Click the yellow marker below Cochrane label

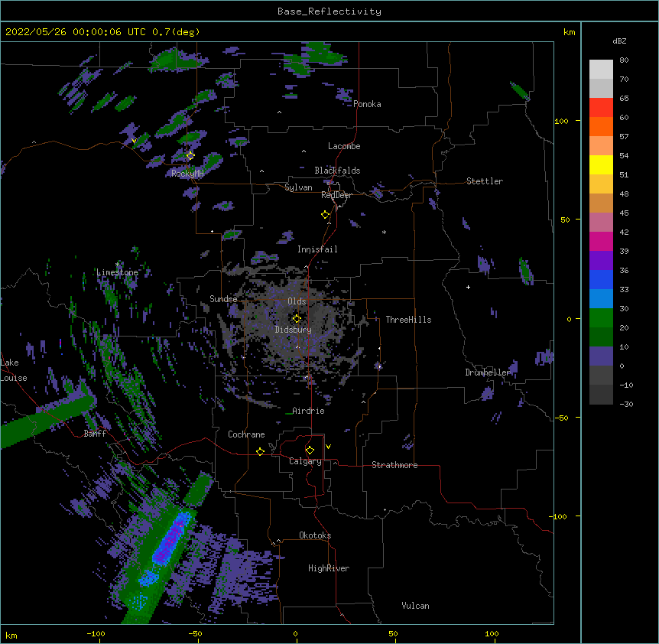click(x=260, y=451)
